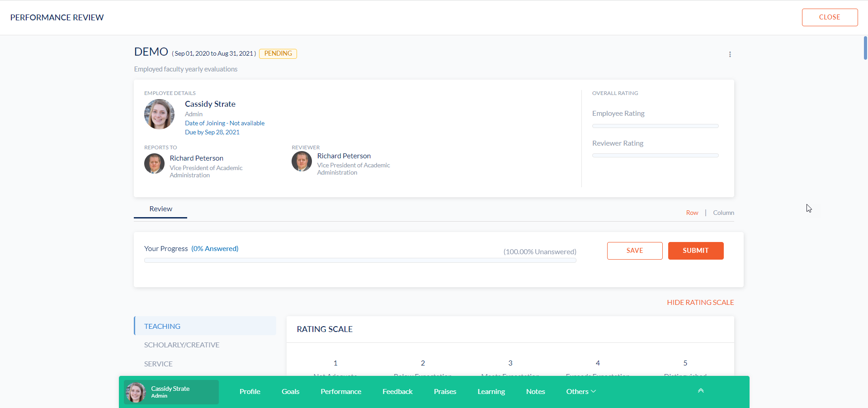Click rating scale number 3

point(510,363)
